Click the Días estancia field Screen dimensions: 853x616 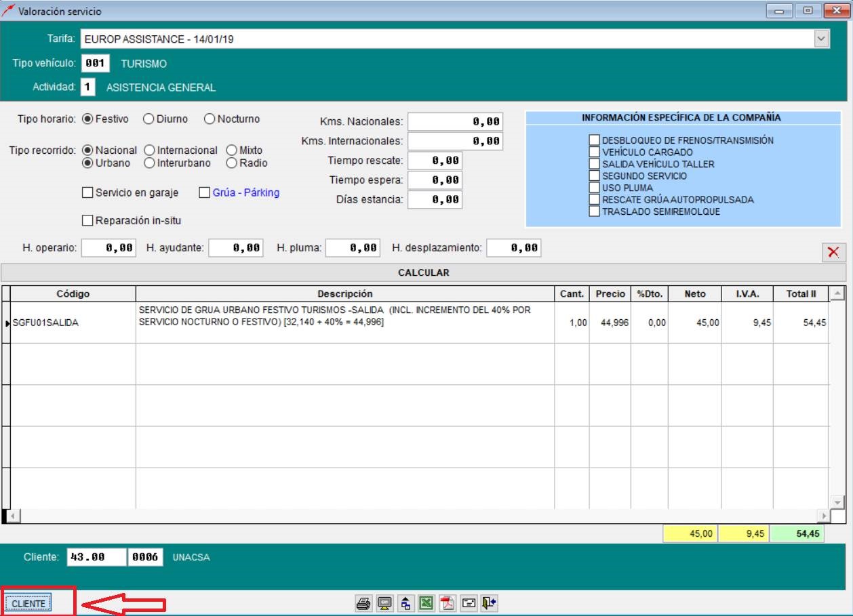435,200
